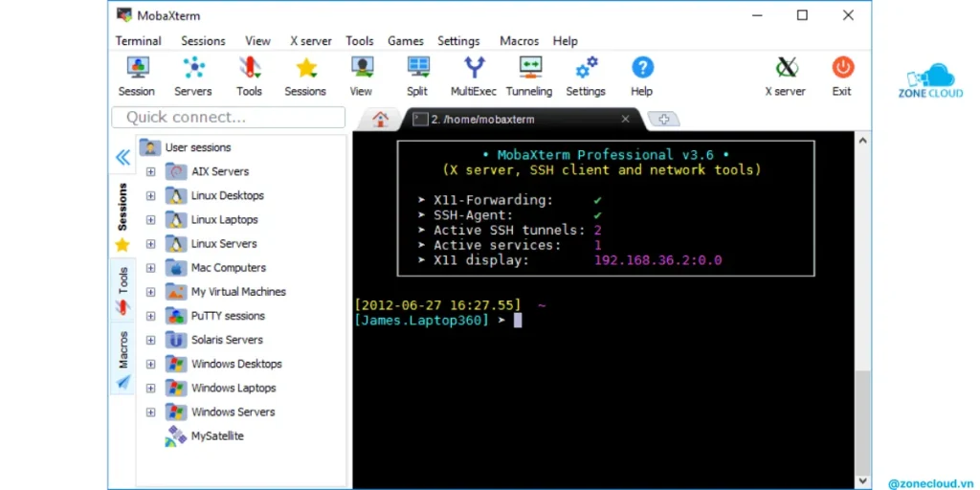Click the Sessions star toolbar icon
The height and width of the screenshot is (490, 980).
pos(305,68)
